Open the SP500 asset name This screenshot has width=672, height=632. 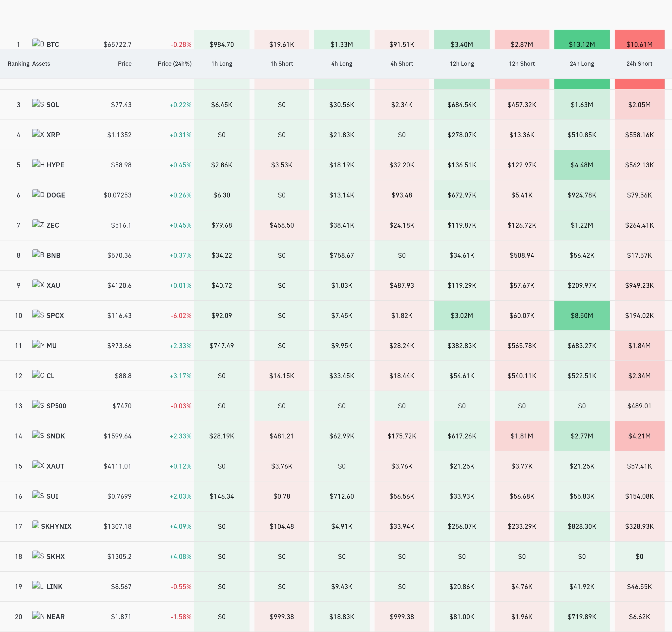coord(56,406)
